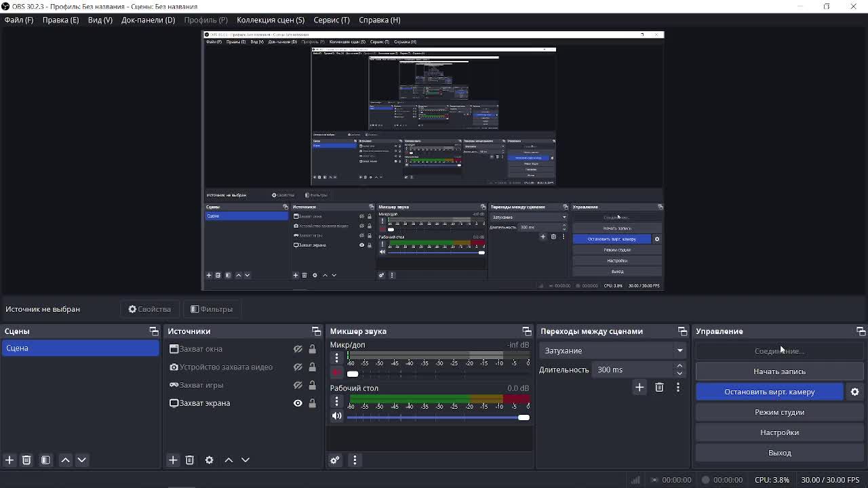The width and height of the screenshot is (868, 488).
Task: Show the Захват окна source
Action: [298, 349]
